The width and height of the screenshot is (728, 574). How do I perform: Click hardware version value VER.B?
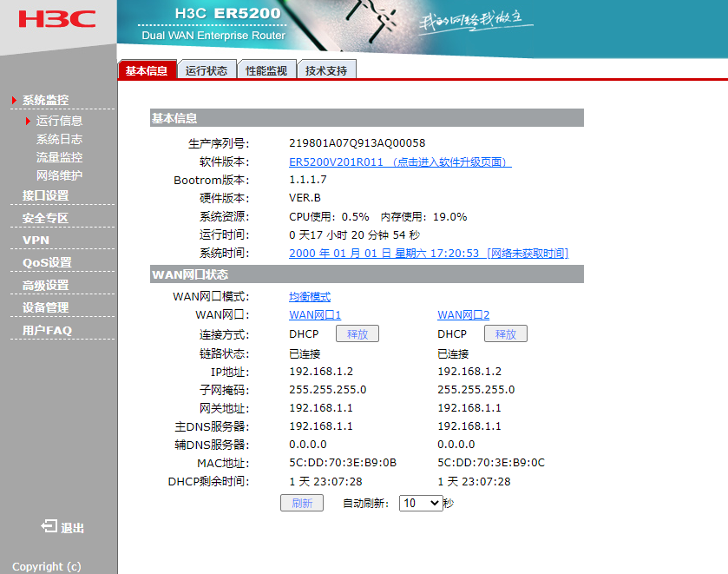(305, 197)
